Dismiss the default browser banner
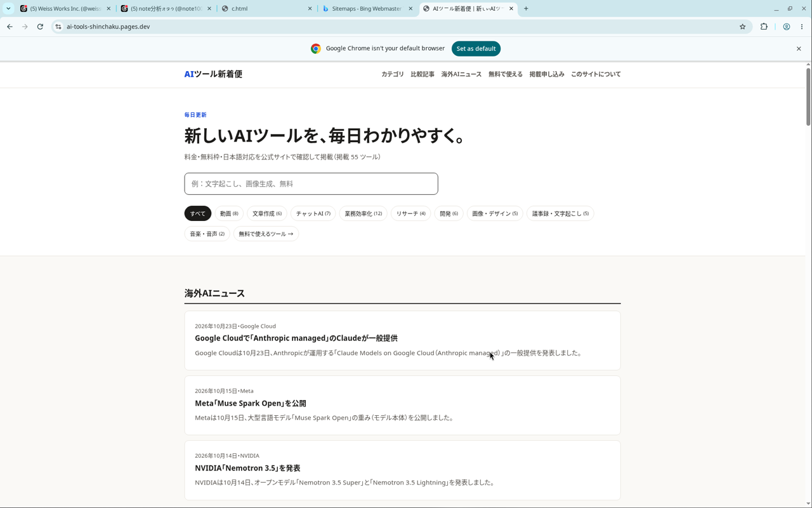Viewport: 812px width, 508px height. (x=799, y=49)
